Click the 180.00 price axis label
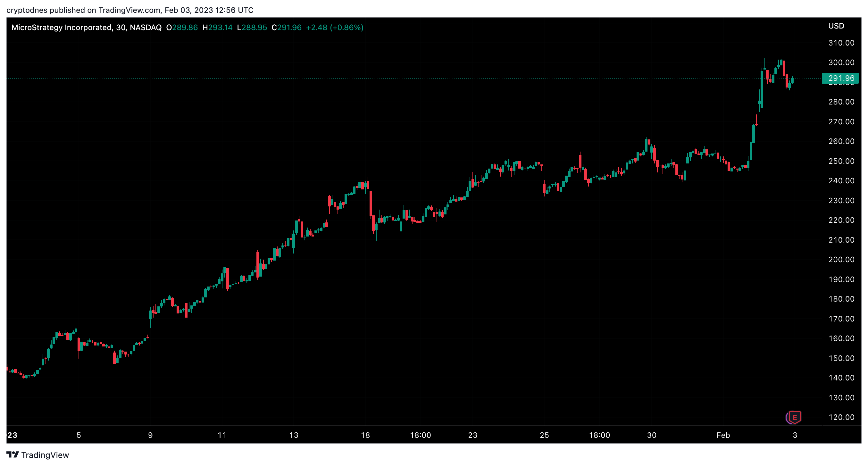 (x=841, y=299)
